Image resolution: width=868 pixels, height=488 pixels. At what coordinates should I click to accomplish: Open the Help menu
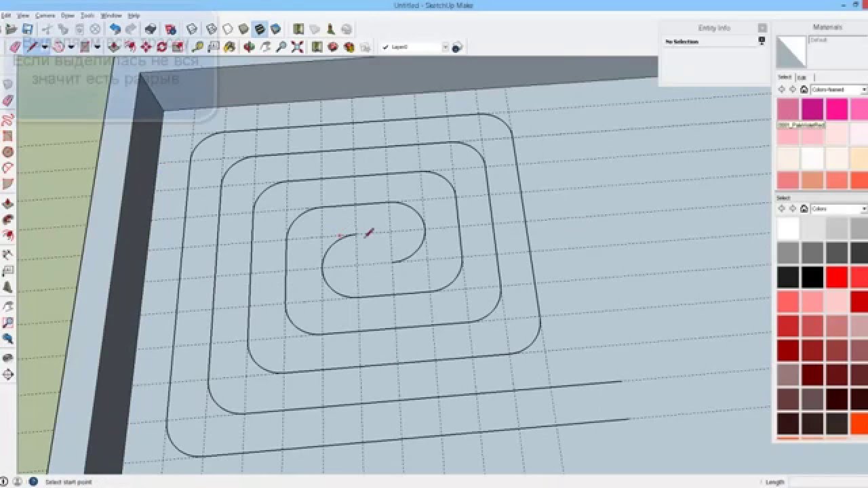click(134, 15)
